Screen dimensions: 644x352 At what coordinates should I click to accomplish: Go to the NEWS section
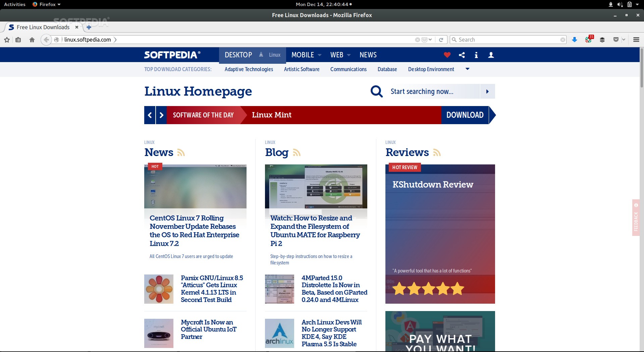coord(368,55)
